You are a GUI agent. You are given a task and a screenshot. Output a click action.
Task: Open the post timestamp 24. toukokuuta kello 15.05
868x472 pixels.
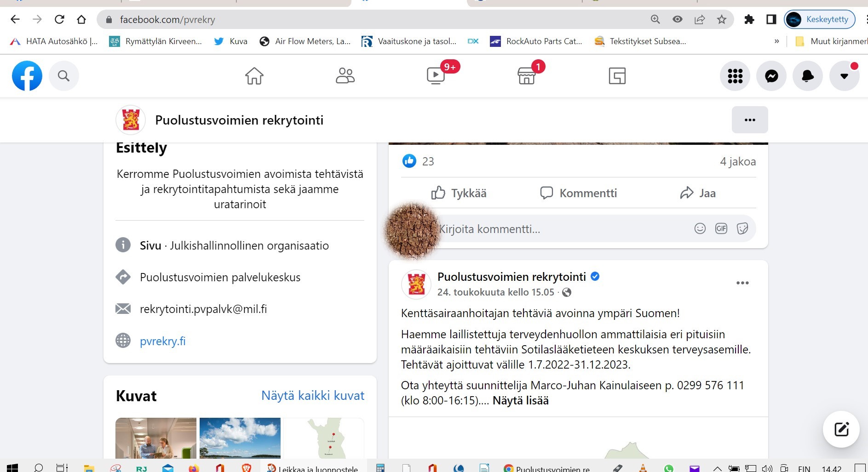pyautogui.click(x=496, y=292)
